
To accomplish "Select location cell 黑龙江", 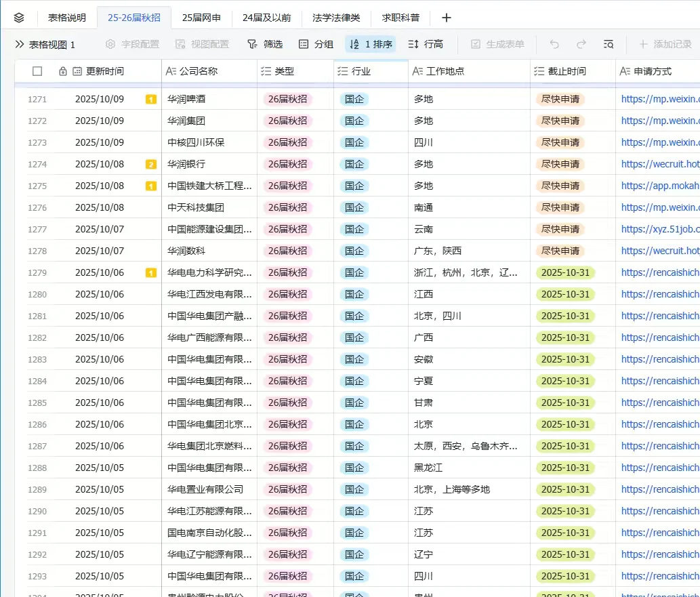I will point(469,468).
